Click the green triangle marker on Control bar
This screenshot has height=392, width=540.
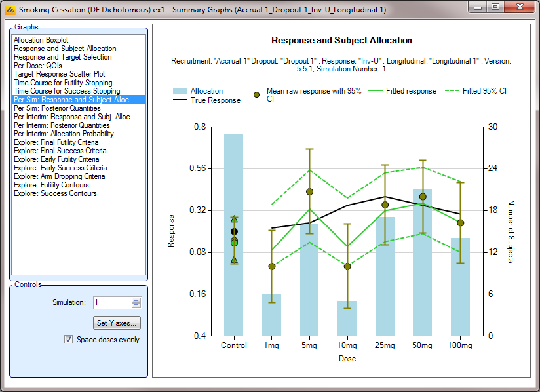point(234,220)
